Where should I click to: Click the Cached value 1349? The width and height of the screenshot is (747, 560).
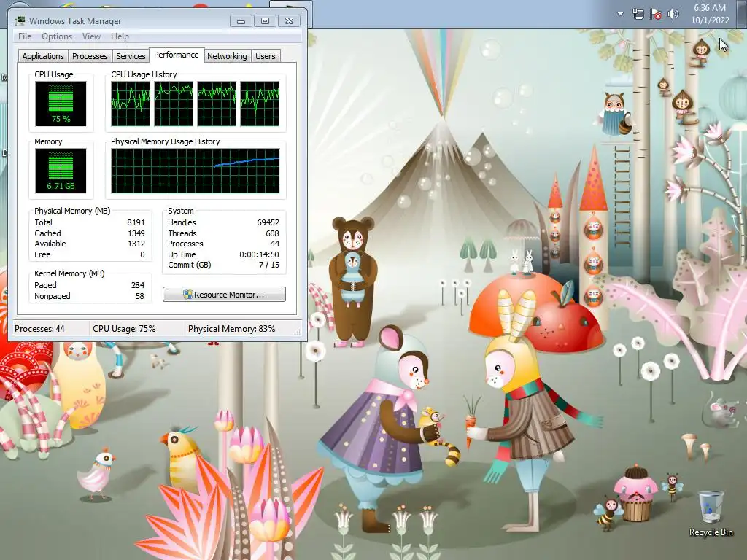click(136, 233)
